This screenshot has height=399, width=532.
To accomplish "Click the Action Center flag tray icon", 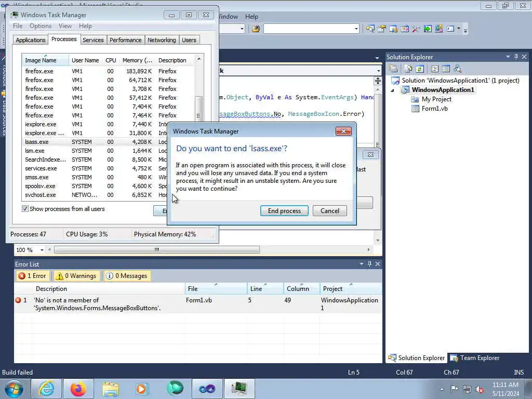I will [454, 389].
